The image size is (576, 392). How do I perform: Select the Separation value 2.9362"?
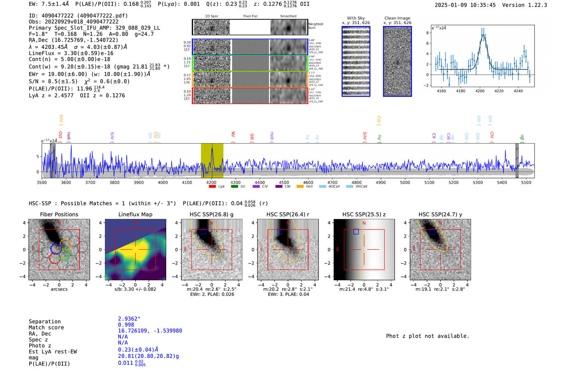point(129,319)
